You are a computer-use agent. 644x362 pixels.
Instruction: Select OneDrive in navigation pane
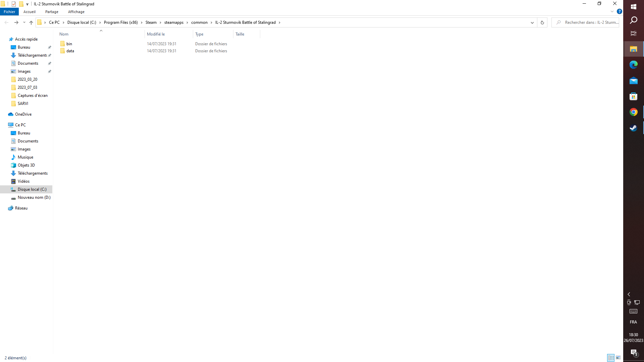[23, 114]
